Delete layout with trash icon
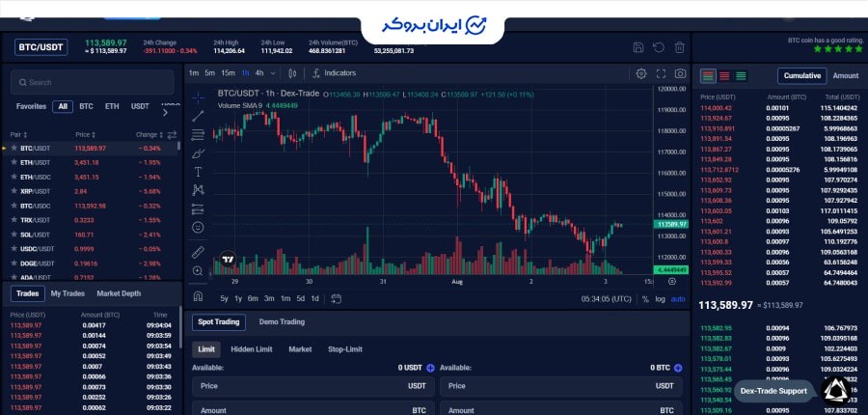868x415 pixels. pos(679,46)
